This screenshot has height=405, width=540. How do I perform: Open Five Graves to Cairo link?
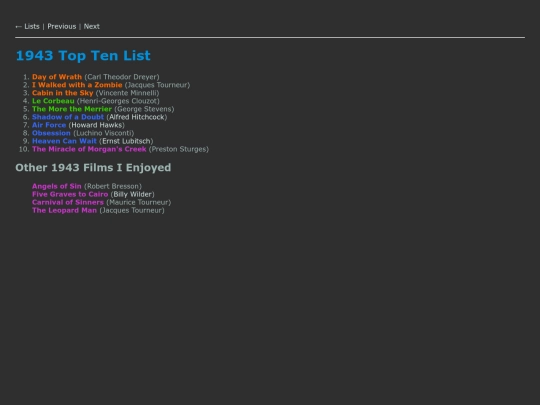pyautogui.click(x=70, y=194)
